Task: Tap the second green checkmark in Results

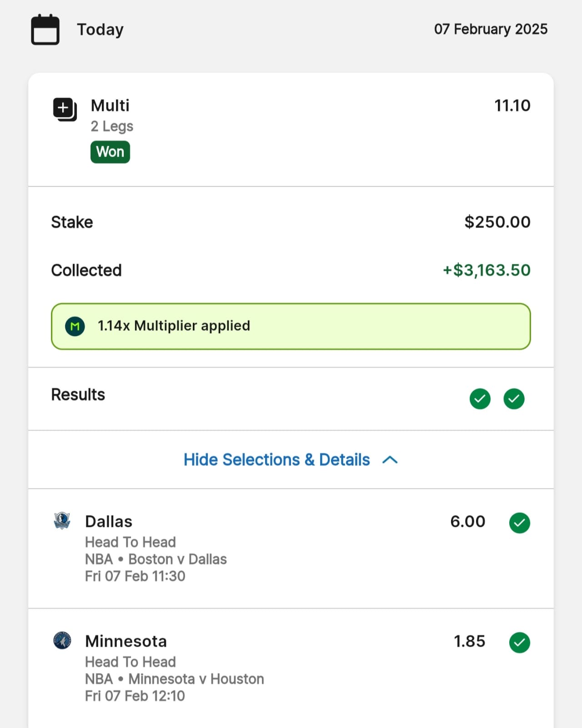Action: (514, 399)
